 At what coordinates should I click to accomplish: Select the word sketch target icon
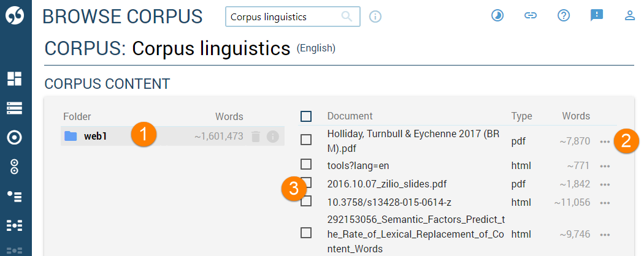pyautogui.click(x=14, y=137)
